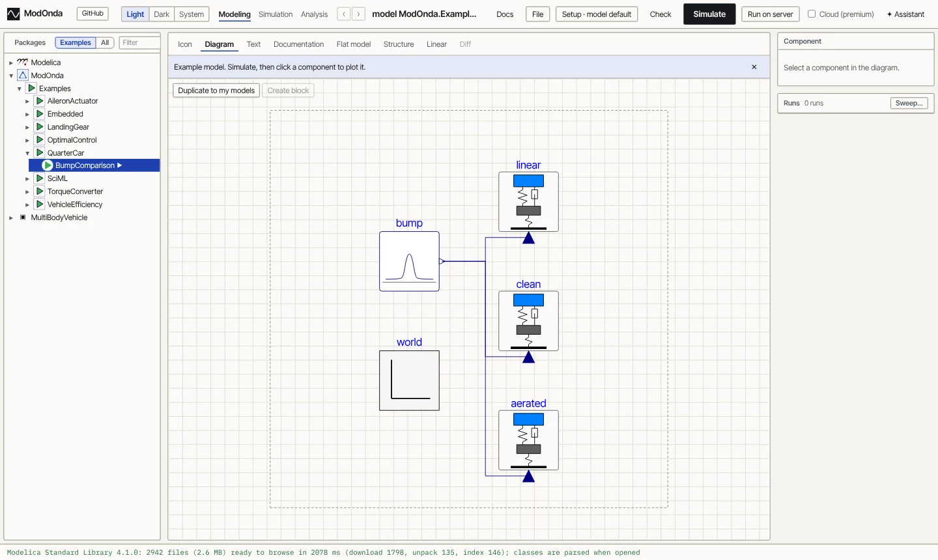
Task: Select the aerated quarter-car component
Action: point(528,440)
